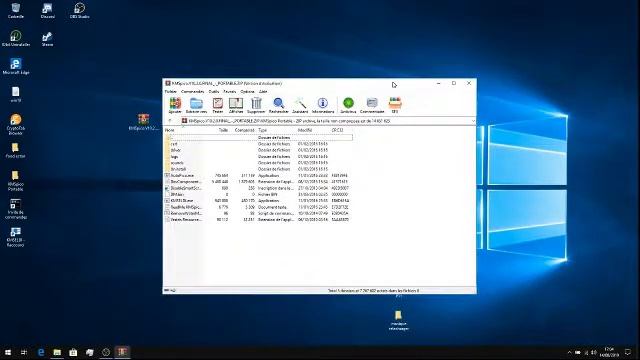
Task: Select the Steam desktop shortcut
Action: coord(47,39)
